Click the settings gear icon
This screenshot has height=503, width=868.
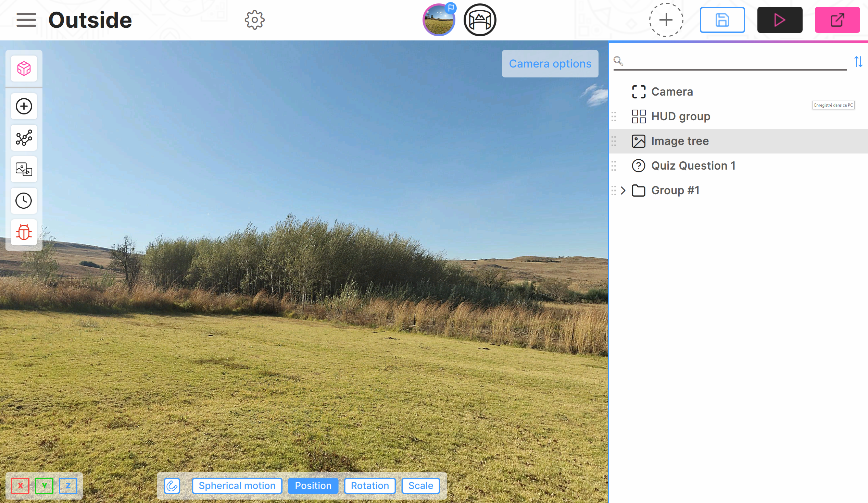pyautogui.click(x=255, y=20)
